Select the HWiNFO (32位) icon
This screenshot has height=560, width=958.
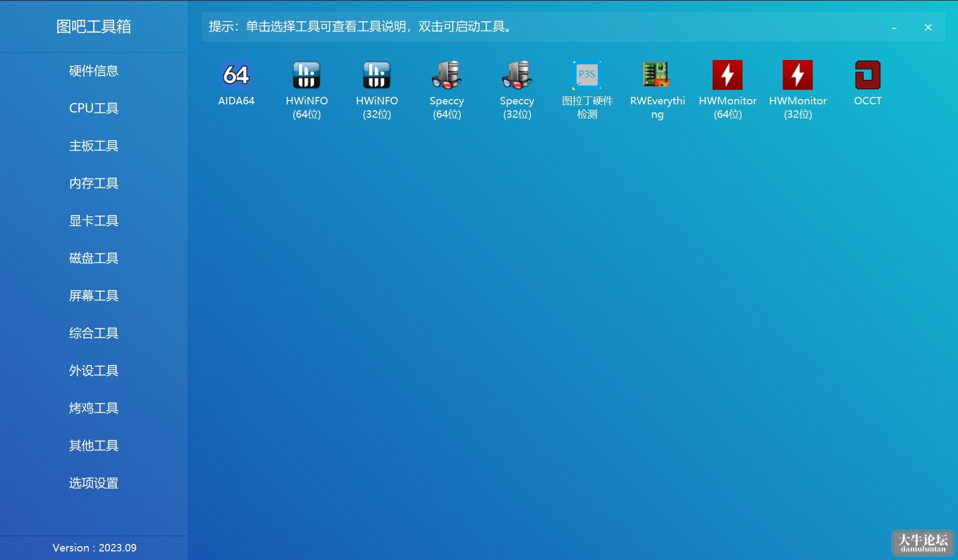(x=377, y=75)
